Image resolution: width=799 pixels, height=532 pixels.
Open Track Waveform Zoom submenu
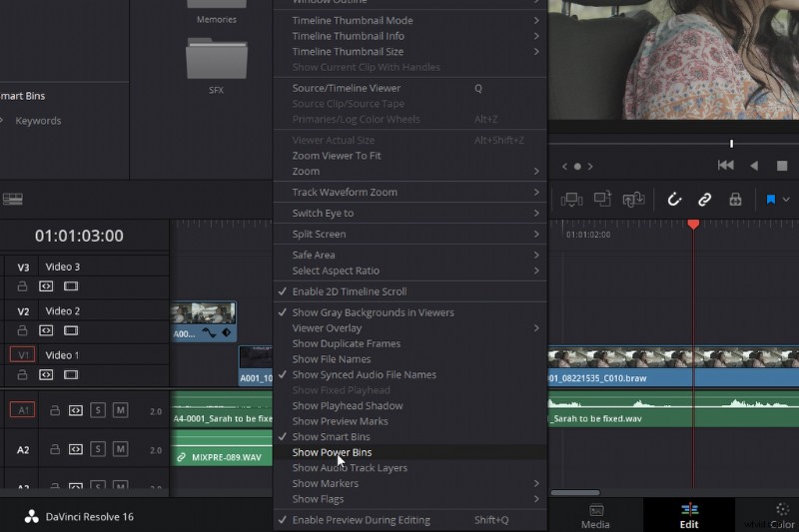click(410, 192)
